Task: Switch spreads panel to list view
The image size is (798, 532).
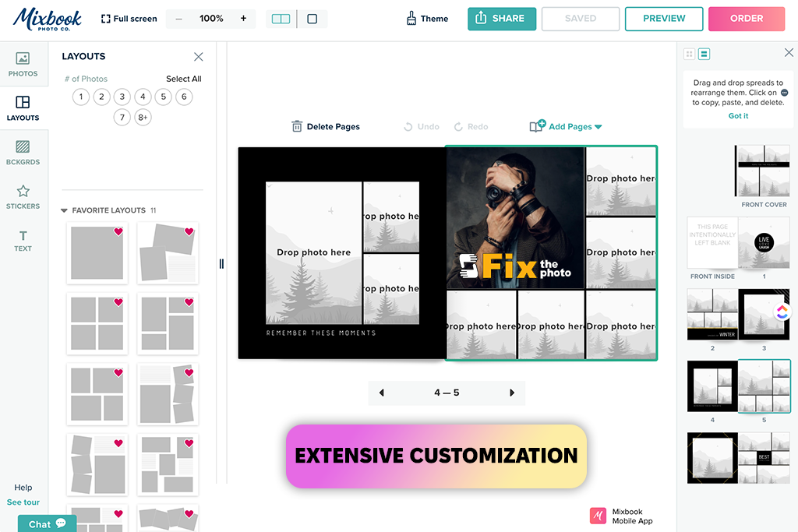Action: [704, 54]
